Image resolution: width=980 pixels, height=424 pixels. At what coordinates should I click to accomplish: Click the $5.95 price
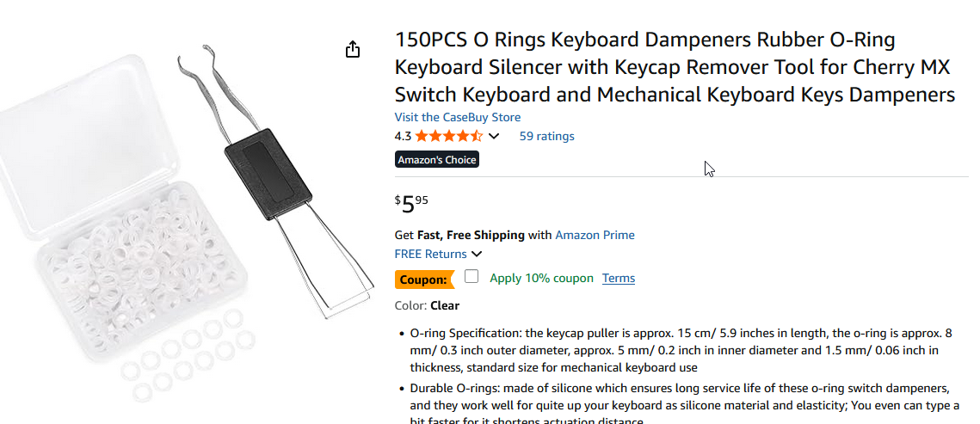pyautogui.click(x=411, y=205)
